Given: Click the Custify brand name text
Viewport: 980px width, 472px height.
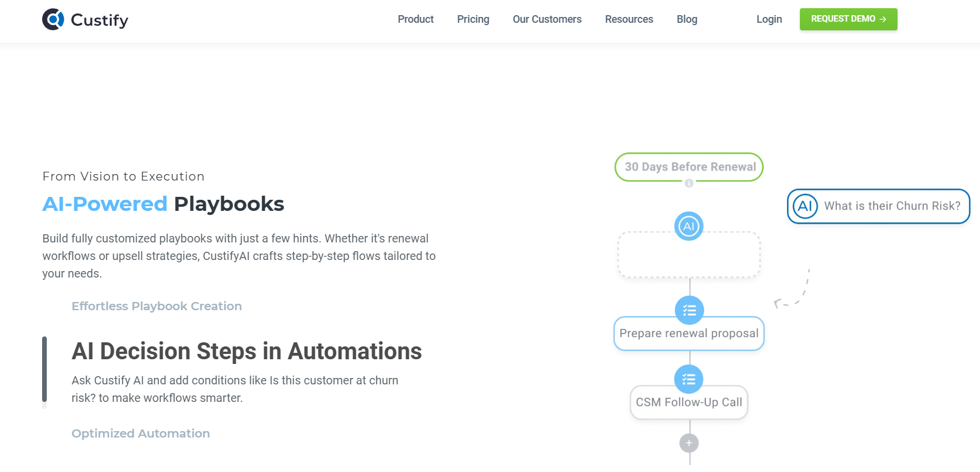Looking at the screenshot, I should [99, 20].
